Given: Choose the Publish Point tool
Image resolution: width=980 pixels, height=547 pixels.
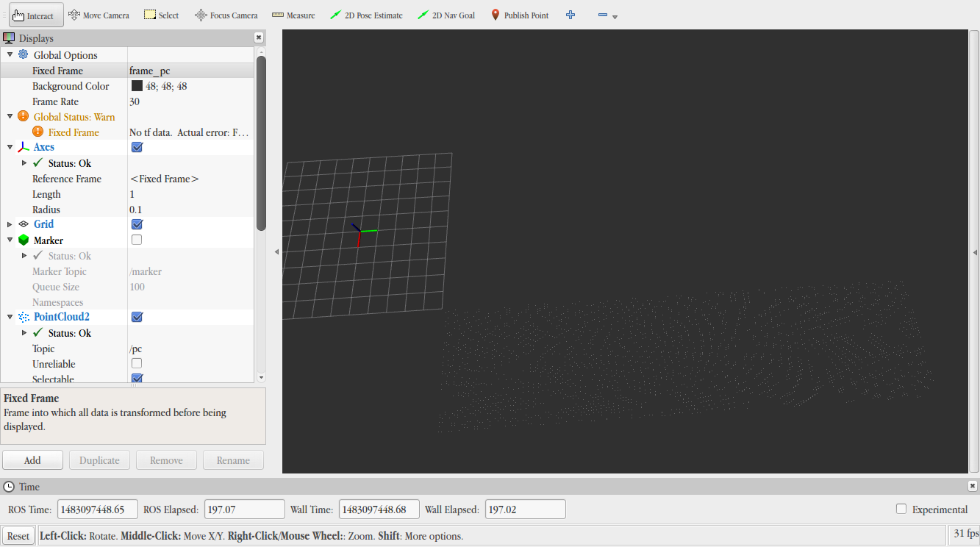Looking at the screenshot, I should [x=519, y=15].
